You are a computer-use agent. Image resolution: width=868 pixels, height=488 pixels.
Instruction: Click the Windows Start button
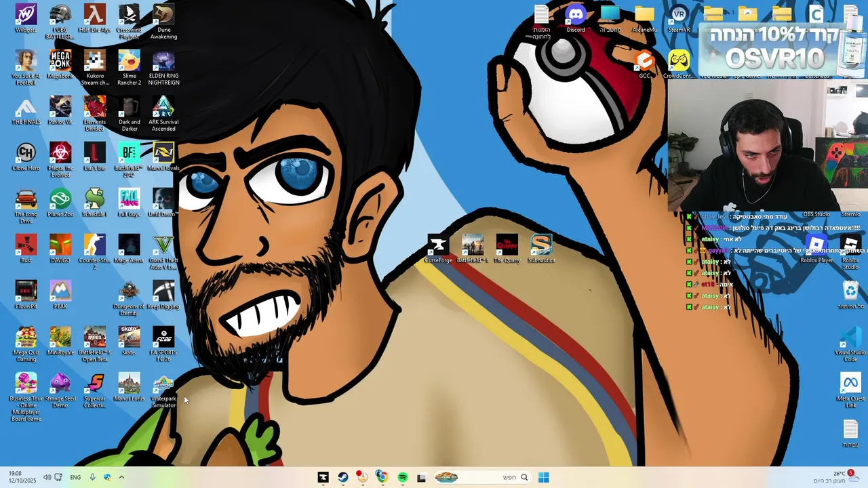coord(543,477)
